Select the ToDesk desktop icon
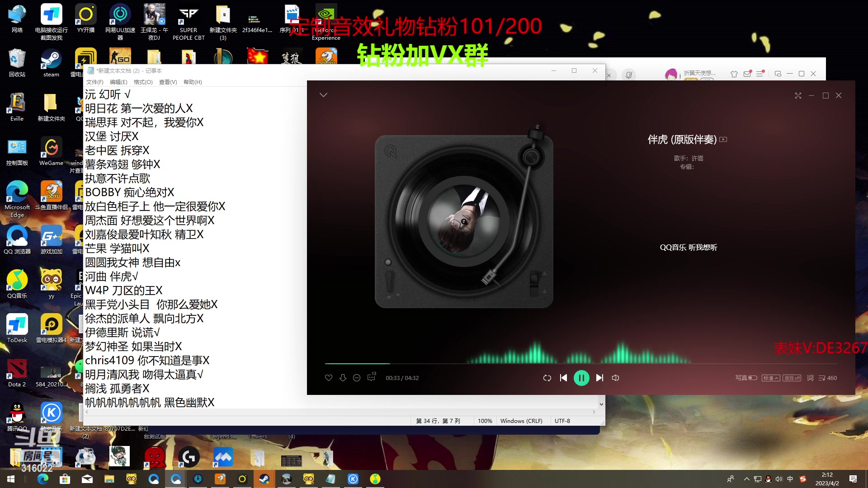This screenshot has height=488, width=868. pyautogui.click(x=17, y=328)
